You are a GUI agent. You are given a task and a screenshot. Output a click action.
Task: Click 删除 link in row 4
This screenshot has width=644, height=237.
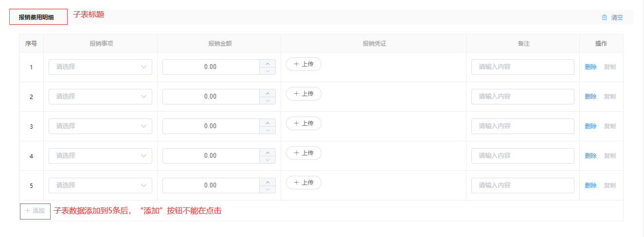(x=590, y=156)
